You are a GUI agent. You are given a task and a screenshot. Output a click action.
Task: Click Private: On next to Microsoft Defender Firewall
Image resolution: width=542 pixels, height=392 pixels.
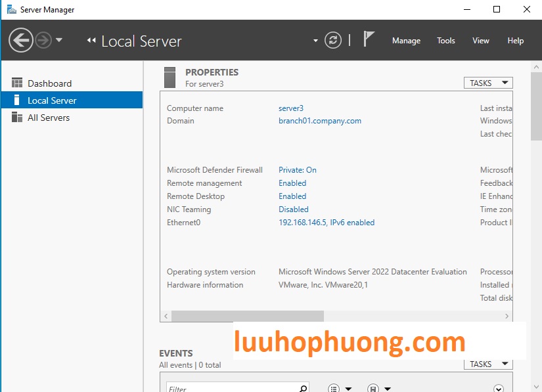298,169
